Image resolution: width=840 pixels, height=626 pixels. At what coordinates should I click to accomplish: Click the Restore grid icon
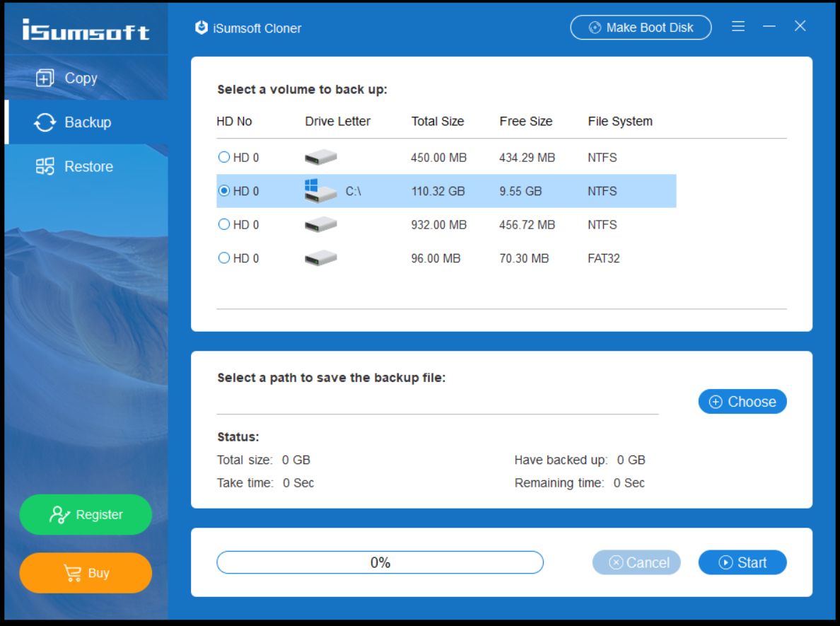click(x=45, y=167)
